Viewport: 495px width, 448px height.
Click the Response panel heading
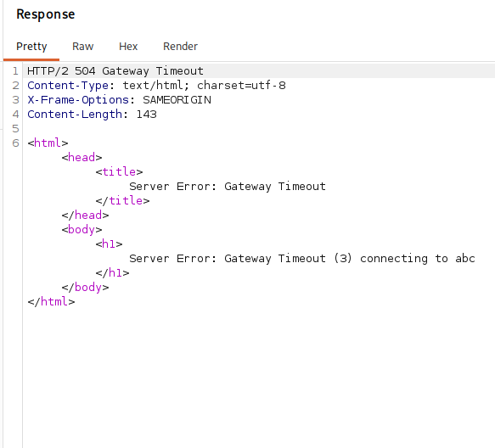(x=46, y=14)
